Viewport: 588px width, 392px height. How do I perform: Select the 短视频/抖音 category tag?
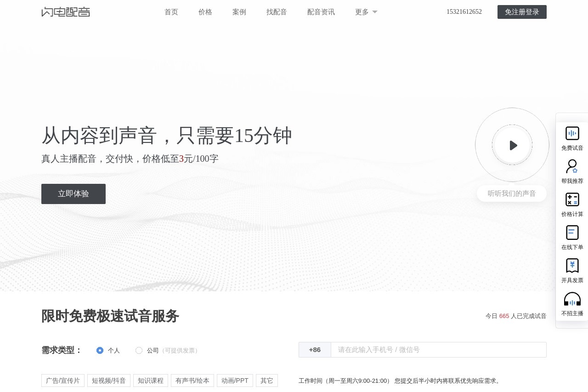[109, 381]
